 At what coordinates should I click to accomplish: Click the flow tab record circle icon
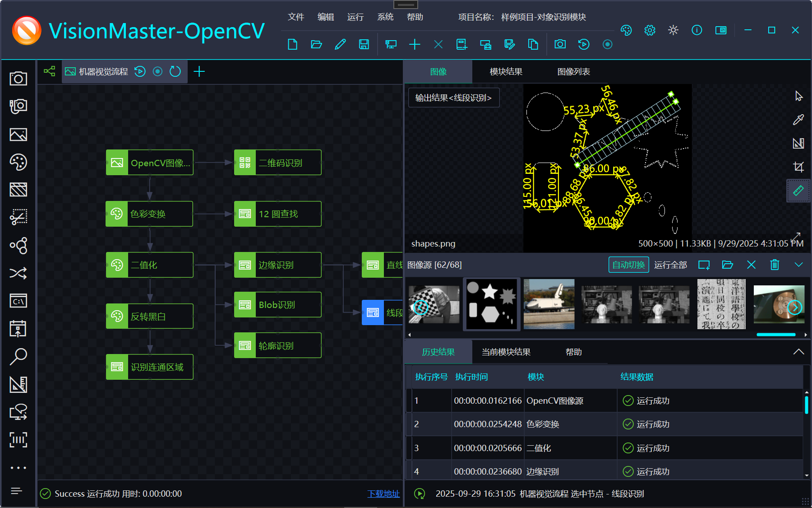pyautogui.click(x=157, y=71)
